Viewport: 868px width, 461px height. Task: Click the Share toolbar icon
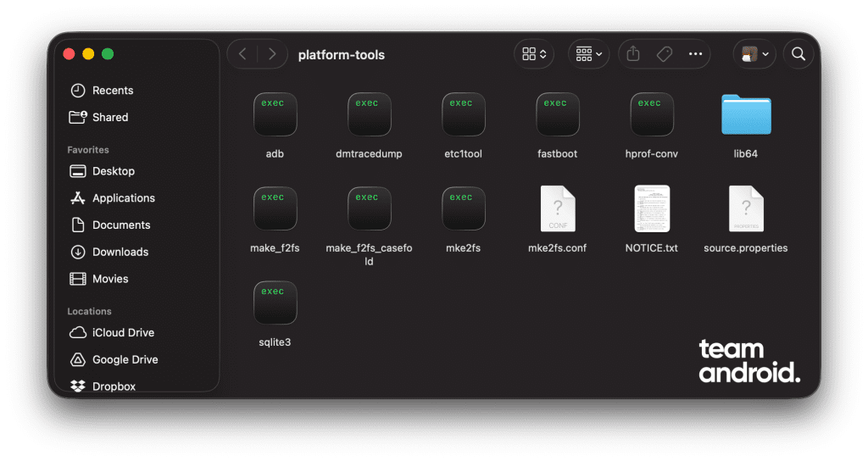[633, 54]
